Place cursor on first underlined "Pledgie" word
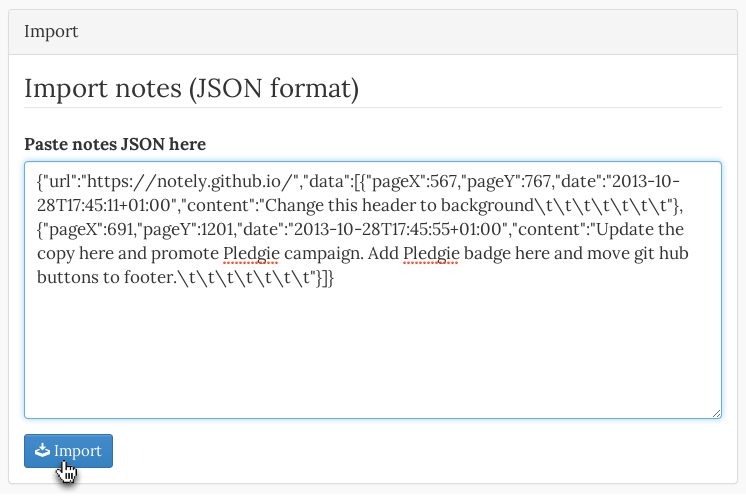746x497 pixels. [x=251, y=253]
